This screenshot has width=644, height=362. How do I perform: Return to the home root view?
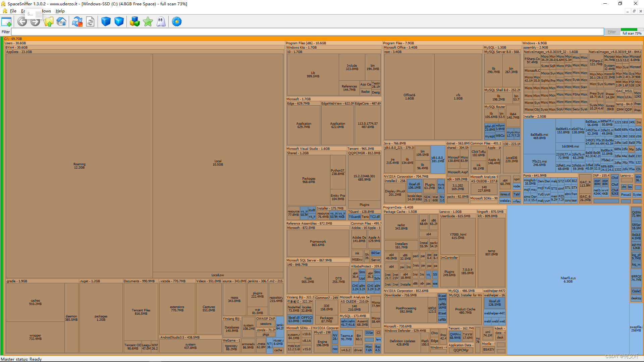click(x=61, y=22)
